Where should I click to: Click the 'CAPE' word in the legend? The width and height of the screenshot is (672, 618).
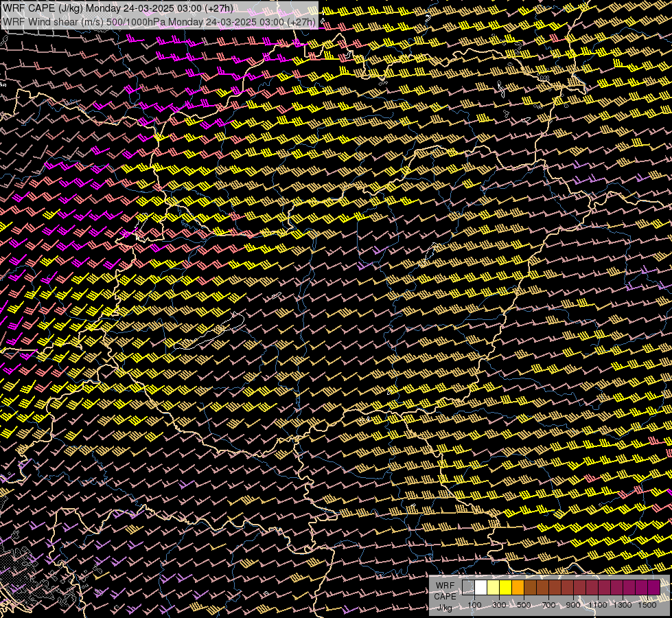445,597
